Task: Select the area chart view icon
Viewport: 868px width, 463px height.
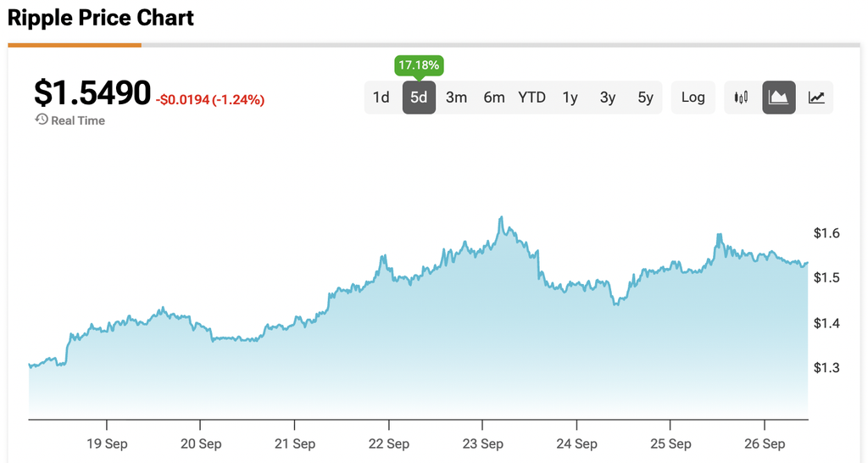Action: (778, 98)
